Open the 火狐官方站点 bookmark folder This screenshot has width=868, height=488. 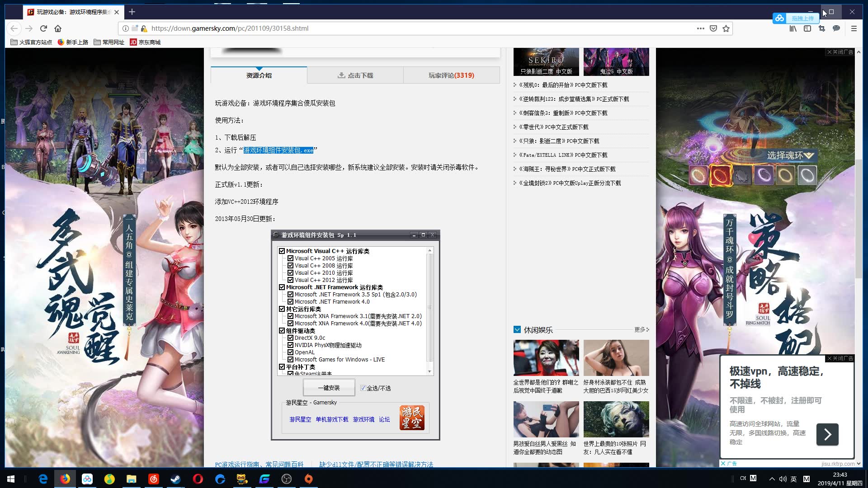pyautogui.click(x=31, y=42)
